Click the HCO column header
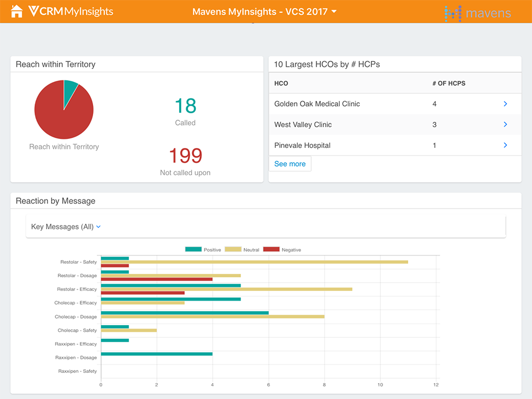Image resolution: width=532 pixels, height=399 pixels. (281, 84)
